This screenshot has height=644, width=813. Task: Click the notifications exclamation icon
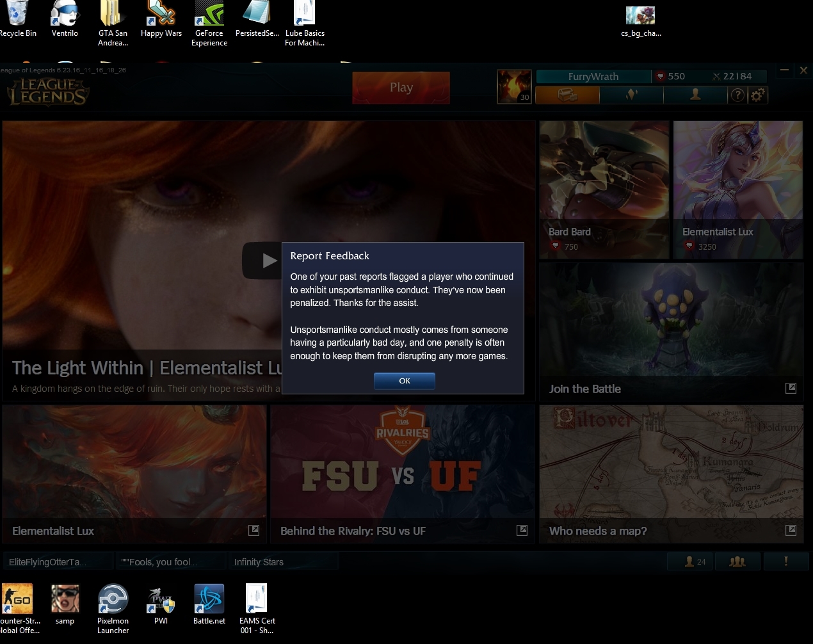pyautogui.click(x=785, y=561)
